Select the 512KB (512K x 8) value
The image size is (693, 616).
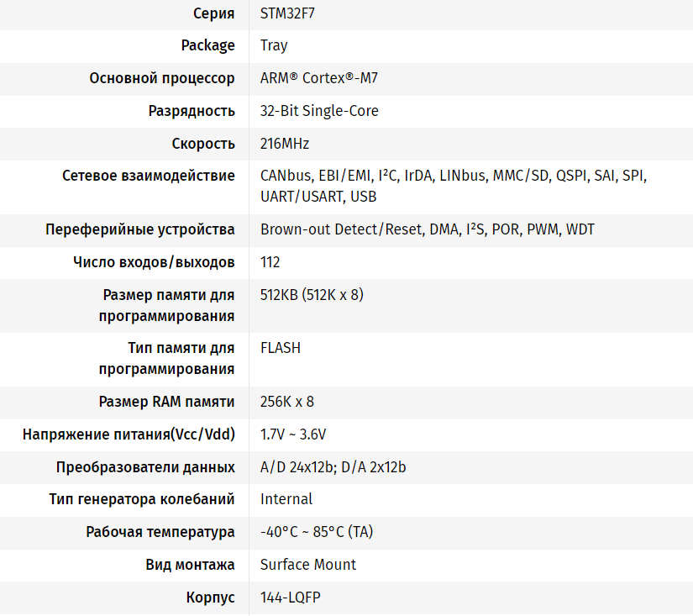pyautogui.click(x=312, y=295)
